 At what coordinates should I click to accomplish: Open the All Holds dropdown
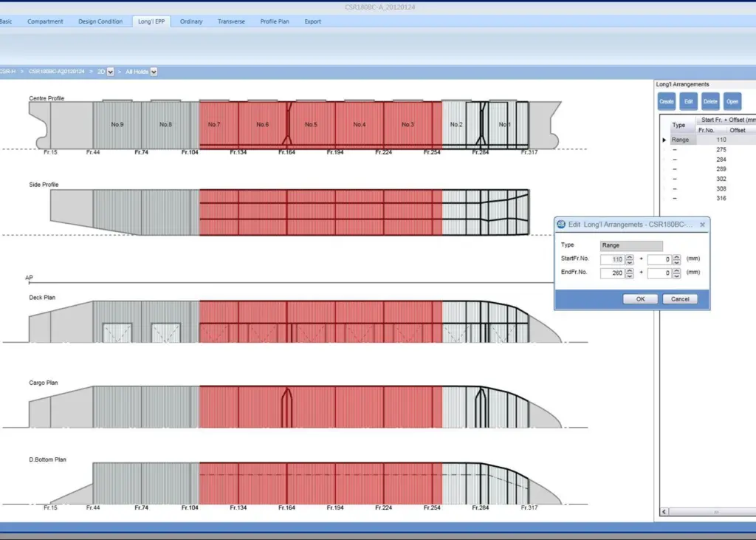[x=154, y=72]
